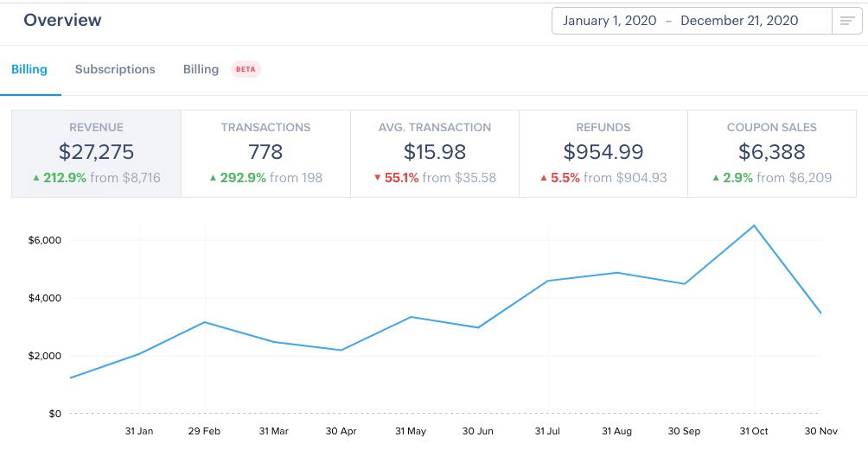This screenshot has height=456, width=868.
Task: Click the 31 Jul point on the chart line
Action: tap(548, 281)
